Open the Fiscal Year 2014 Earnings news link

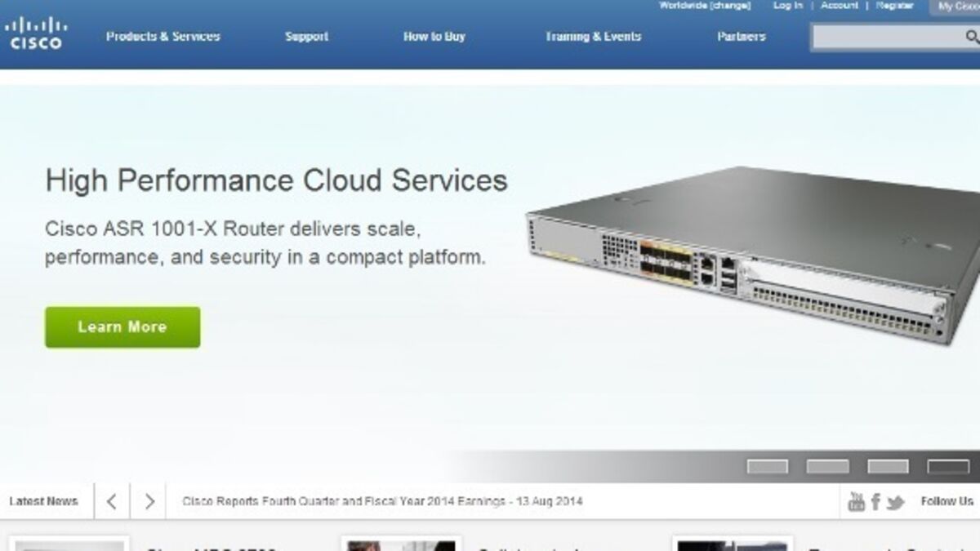click(382, 501)
